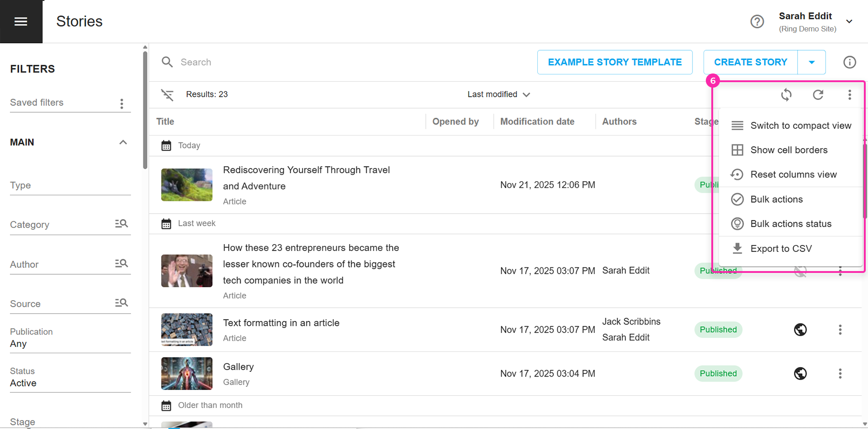The width and height of the screenshot is (868, 429).
Task: Open the Category filter search icon
Action: (121, 224)
